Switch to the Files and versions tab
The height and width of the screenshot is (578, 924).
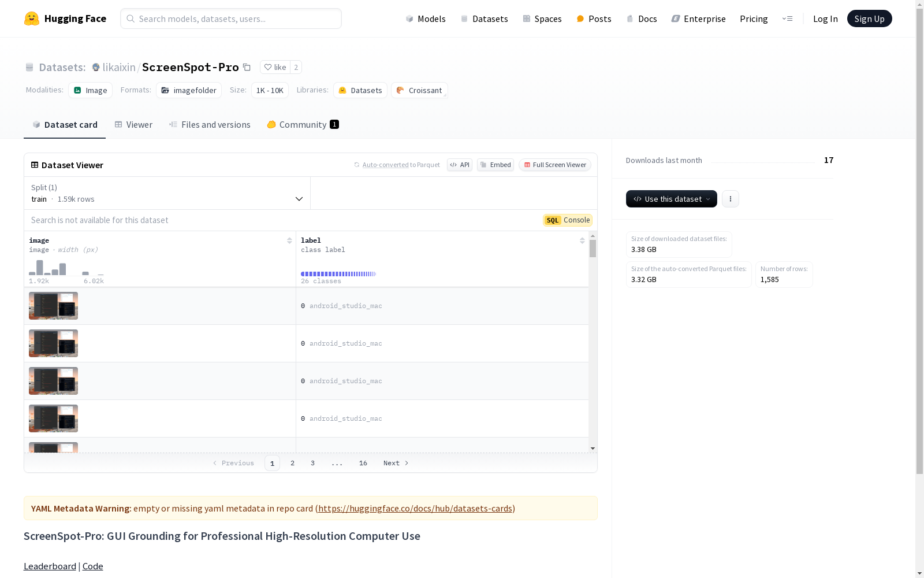pos(210,125)
